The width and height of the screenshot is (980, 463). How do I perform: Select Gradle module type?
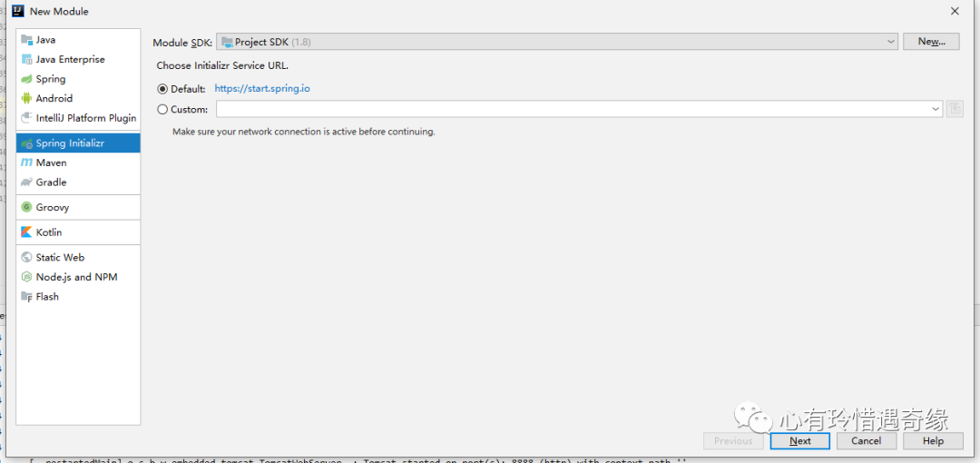78,182
